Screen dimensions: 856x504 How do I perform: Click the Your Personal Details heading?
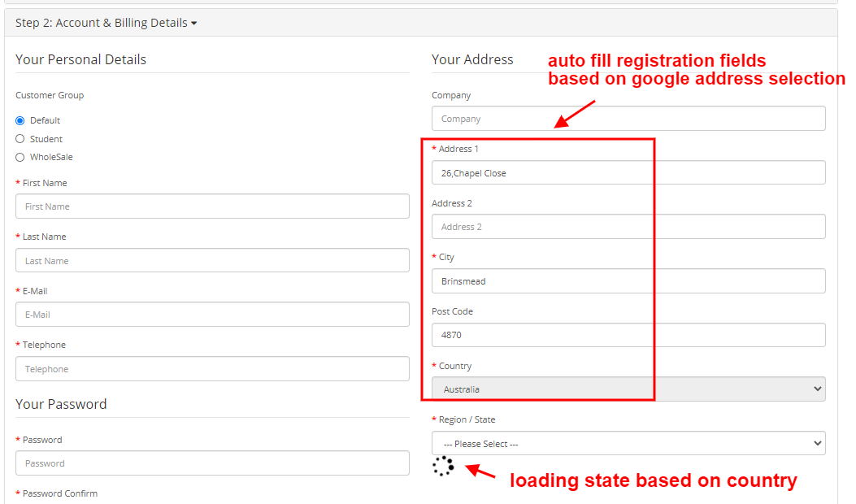point(81,59)
